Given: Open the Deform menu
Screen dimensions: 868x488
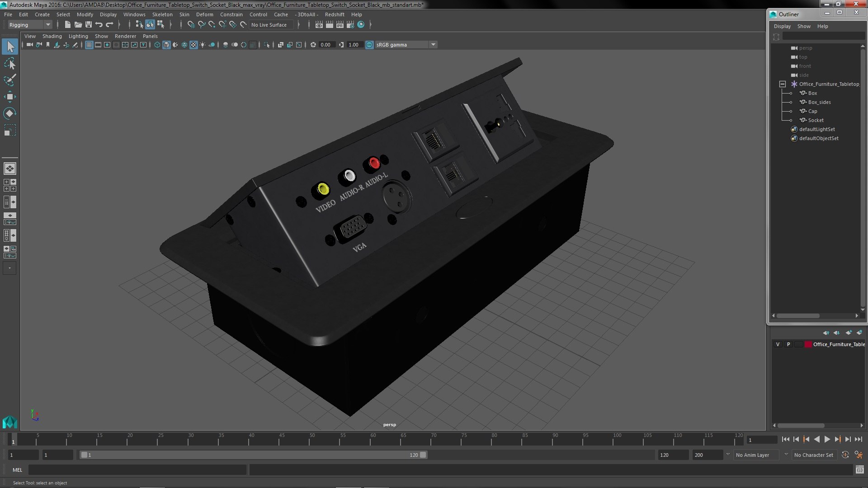Looking at the screenshot, I should (x=204, y=14).
